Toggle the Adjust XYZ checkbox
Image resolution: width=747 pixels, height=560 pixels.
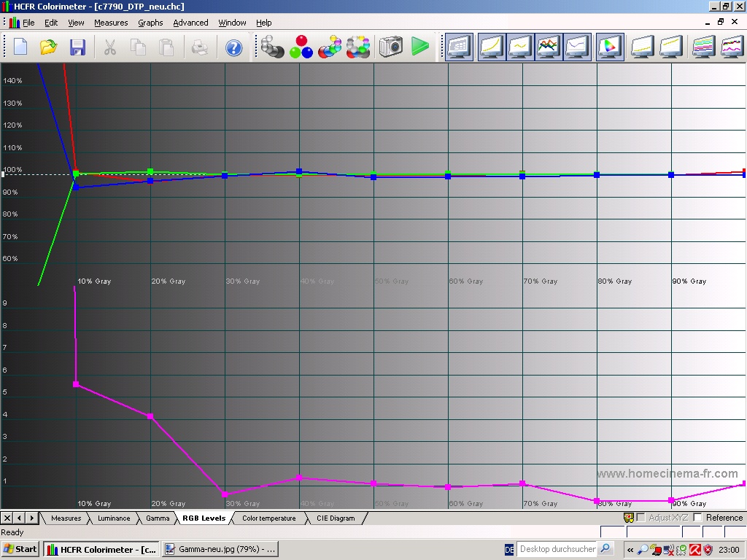[640, 518]
